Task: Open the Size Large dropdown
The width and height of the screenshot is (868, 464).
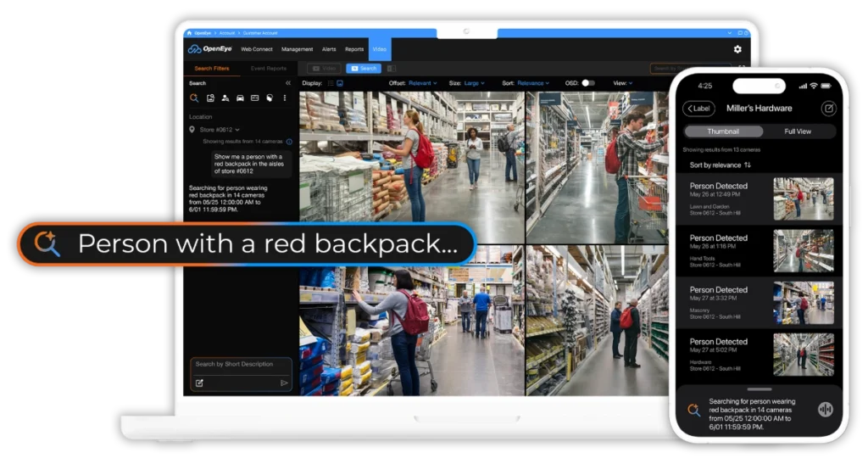Action: [475, 83]
